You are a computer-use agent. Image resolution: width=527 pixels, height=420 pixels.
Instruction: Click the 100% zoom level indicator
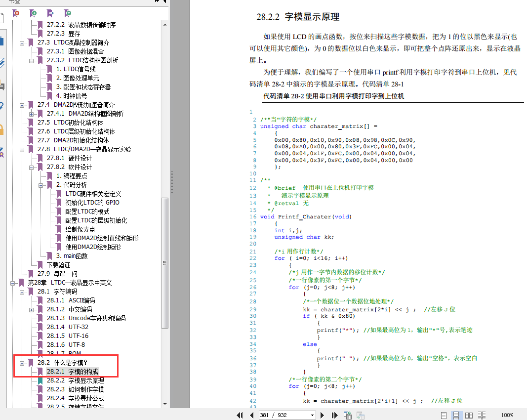click(x=507, y=415)
